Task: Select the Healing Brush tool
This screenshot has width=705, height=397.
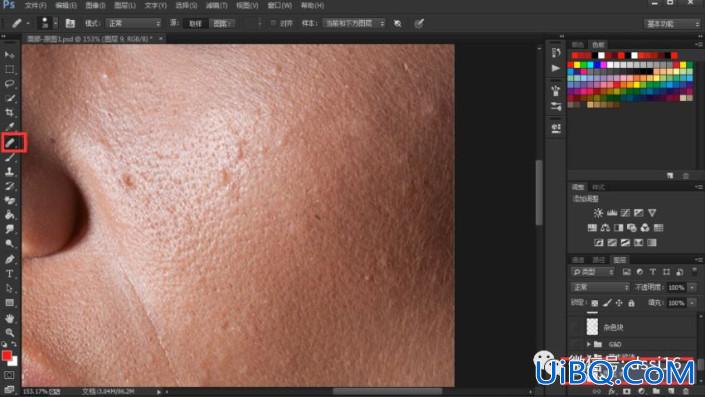Action: click(9, 143)
